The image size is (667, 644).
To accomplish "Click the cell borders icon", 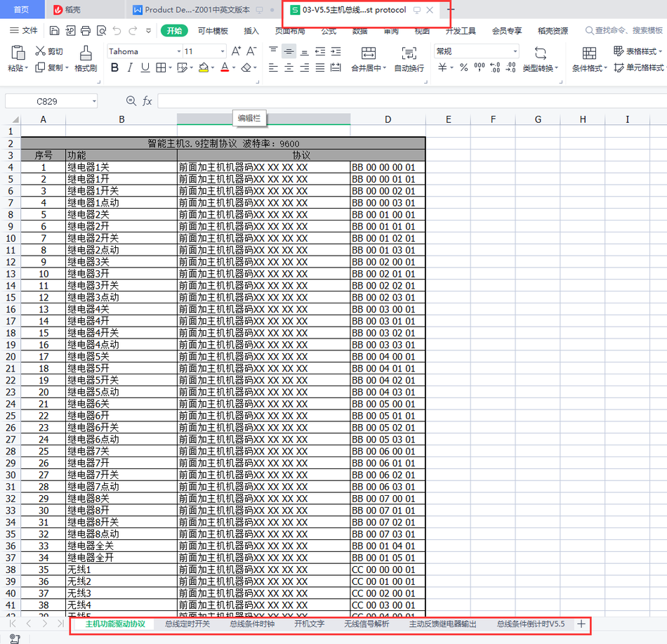I will (x=161, y=67).
